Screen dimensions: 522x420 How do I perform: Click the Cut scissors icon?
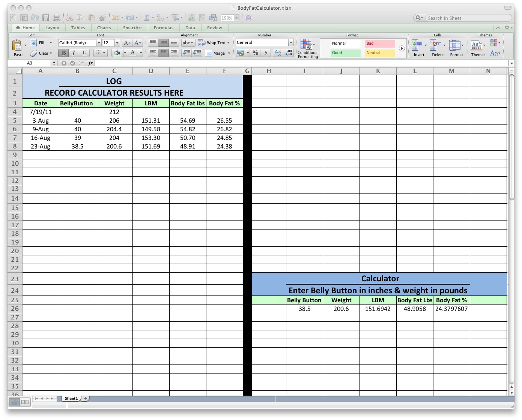(x=69, y=18)
